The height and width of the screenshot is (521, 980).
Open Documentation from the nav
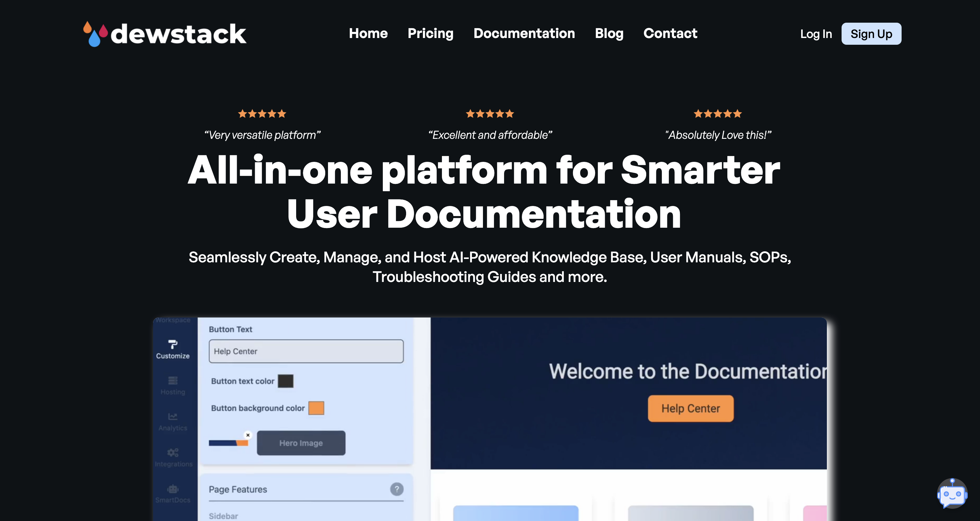click(x=524, y=33)
